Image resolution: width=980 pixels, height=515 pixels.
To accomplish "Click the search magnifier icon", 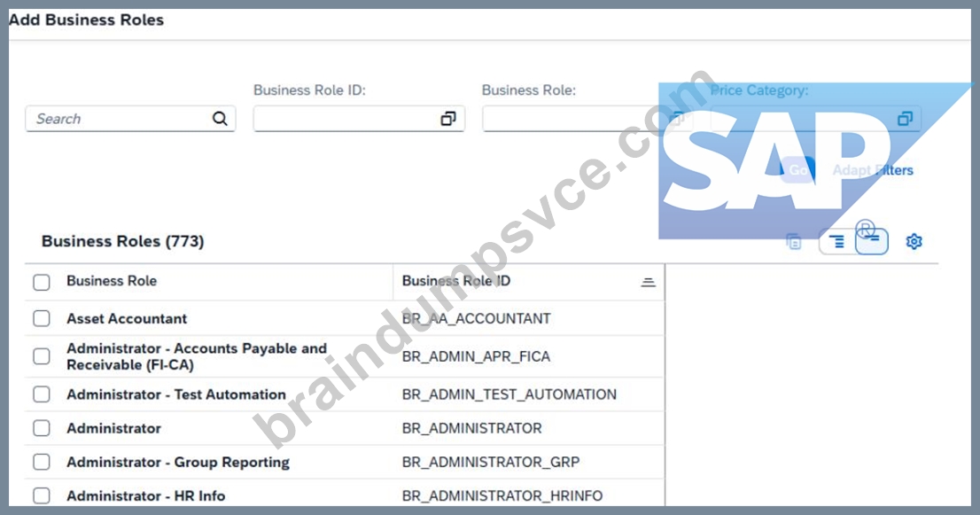I will pyautogui.click(x=220, y=118).
